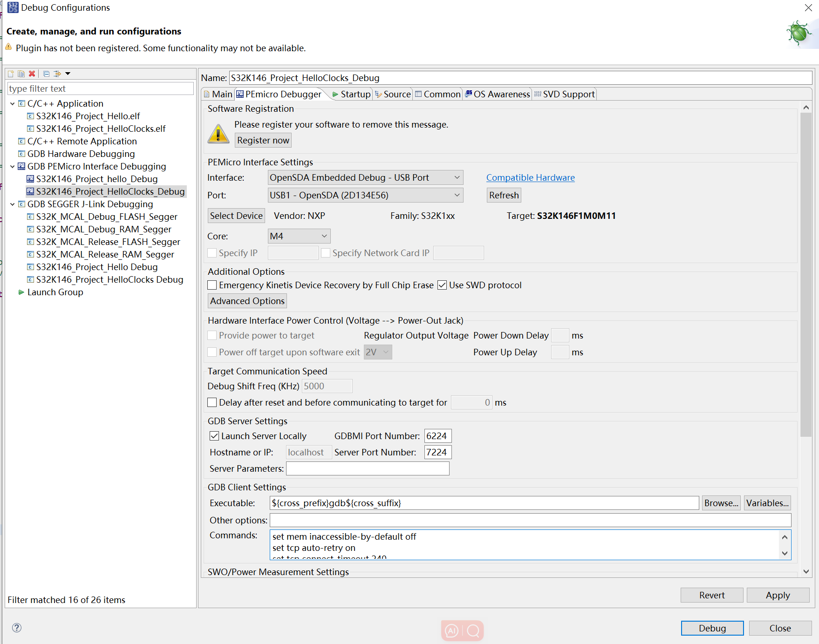Uncheck Launch Server Locally

(x=214, y=436)
